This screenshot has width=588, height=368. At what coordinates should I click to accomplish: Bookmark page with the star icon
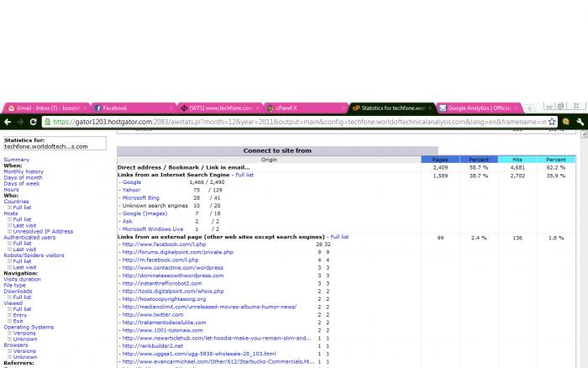click(552, 122)
